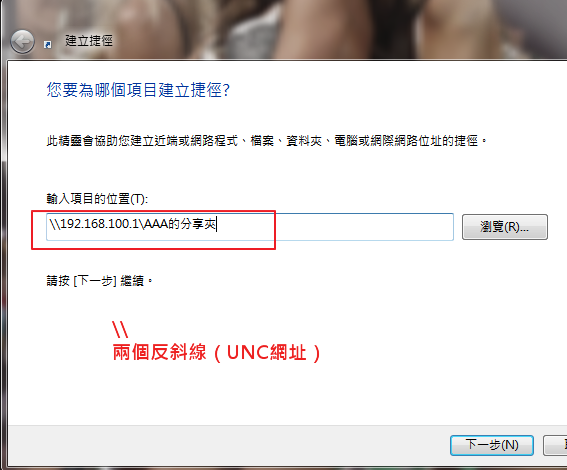Click the red double backslash annotation

coord(120,329)
